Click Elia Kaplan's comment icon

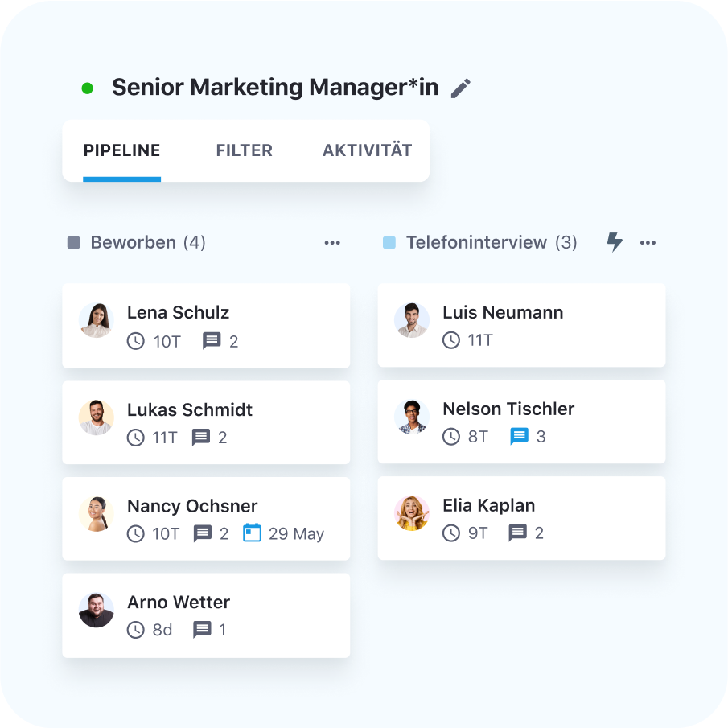pyautogui.click(x=518, y=533)
